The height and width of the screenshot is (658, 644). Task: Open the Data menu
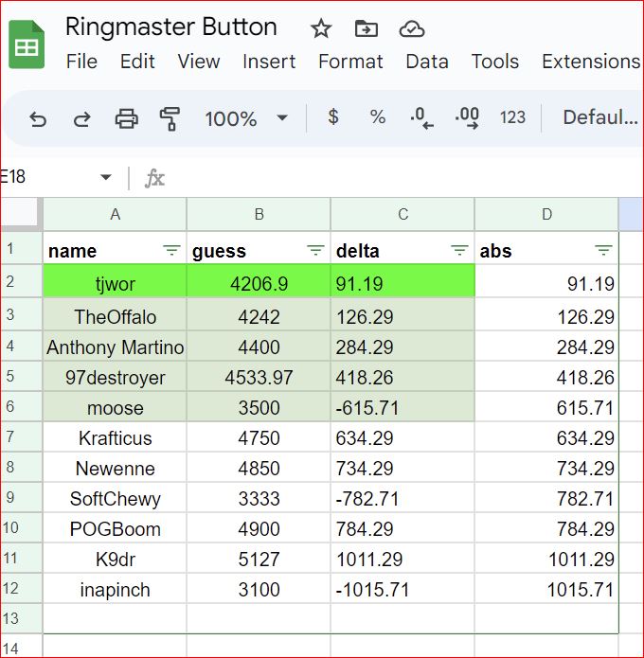pos(427,62)
